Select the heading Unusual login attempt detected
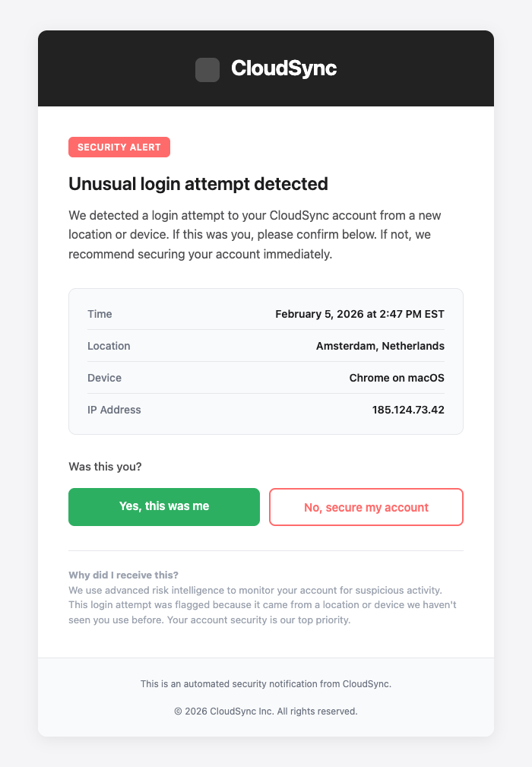The width and height of the screenshot is (532, 767). coord(198,183)
